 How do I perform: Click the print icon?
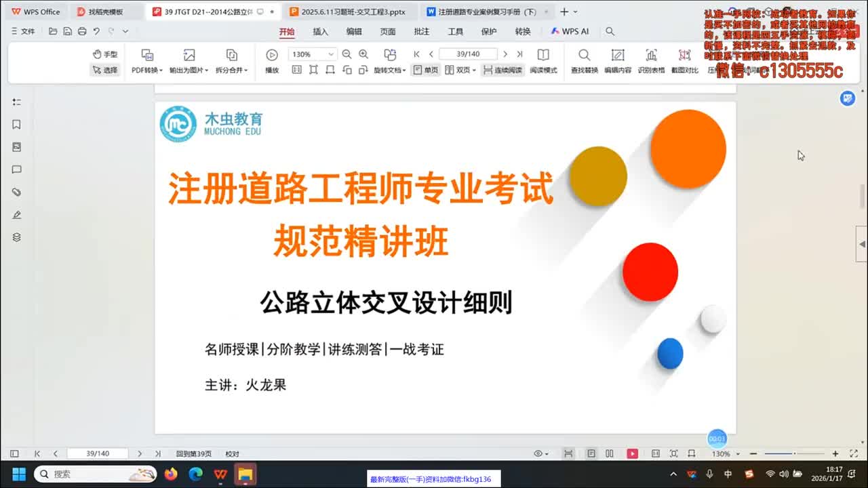(82, 31)
